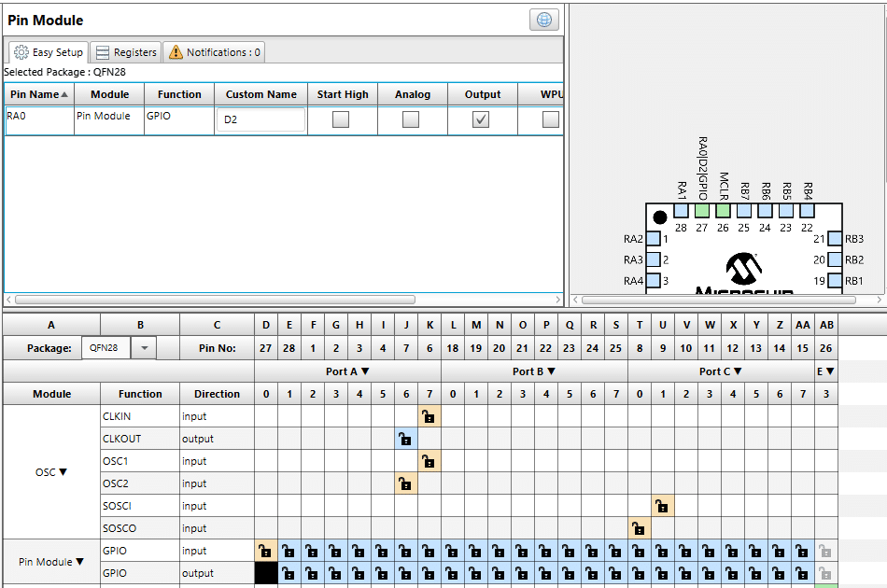The width and height of the screenshot is (887, 588).
Task: Click the green RA0 pin 27 on chip
Action: [x=702, y=211]
